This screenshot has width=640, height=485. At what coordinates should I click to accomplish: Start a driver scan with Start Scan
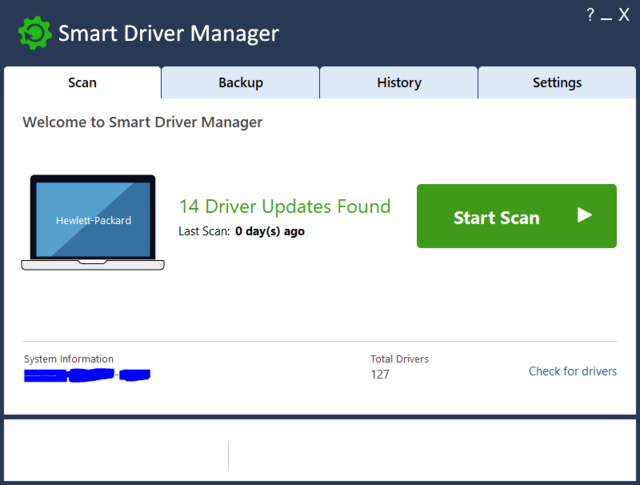[517, 216]
